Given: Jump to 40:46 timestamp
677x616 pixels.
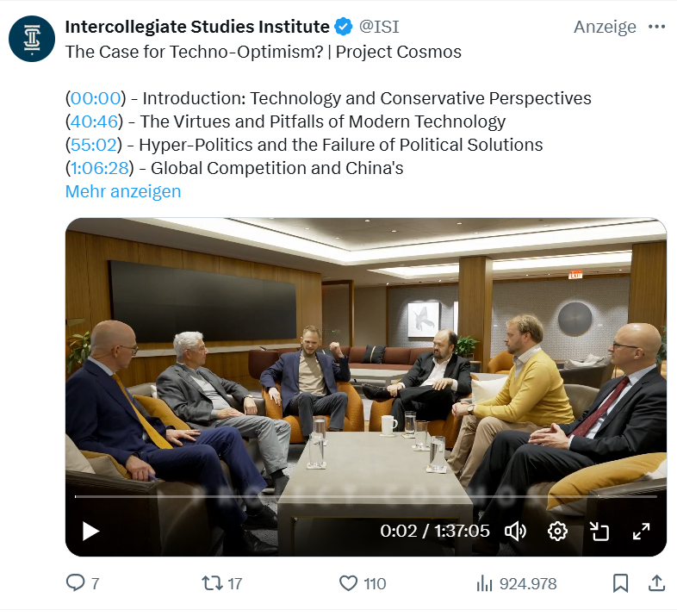Looking at the screenshot, I should (x=96, y=121).
